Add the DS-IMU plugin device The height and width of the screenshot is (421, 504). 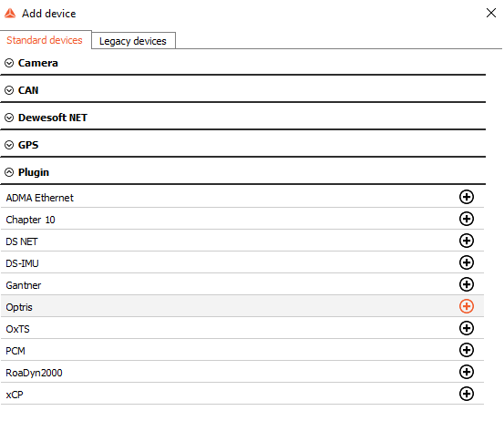coord(466,262)
